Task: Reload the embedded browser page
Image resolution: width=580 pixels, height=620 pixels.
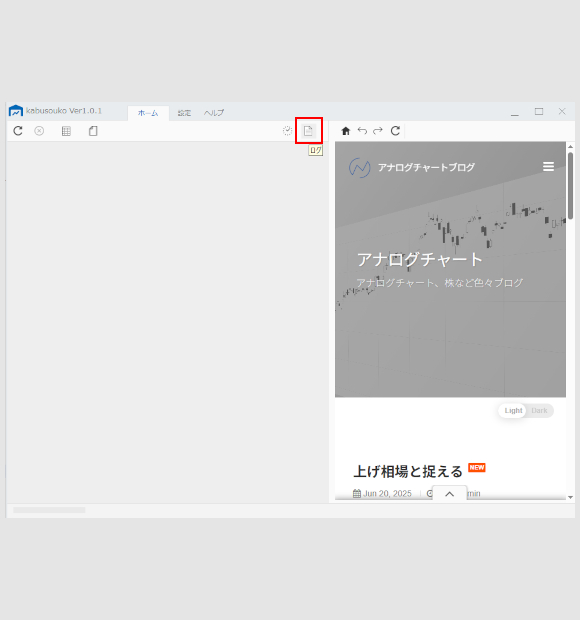Action: (395, 131)
